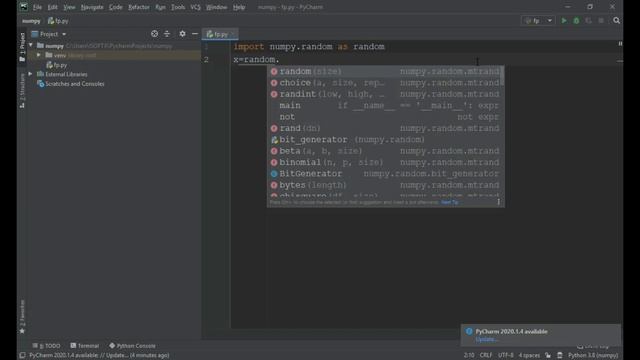The image size is (640, 360).
Task: Click the Collapse All icon in Project panel
Action: pyautogui.click(x=167, y=34)
